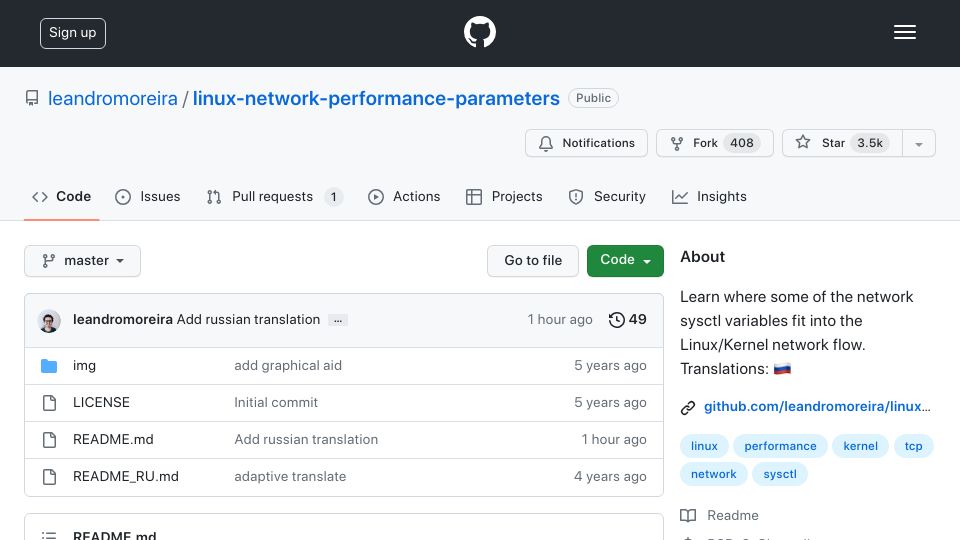Viewport: 960px width, 540px height.
Task: Expand commit details ellipsis button
Action: pos(338,320)
